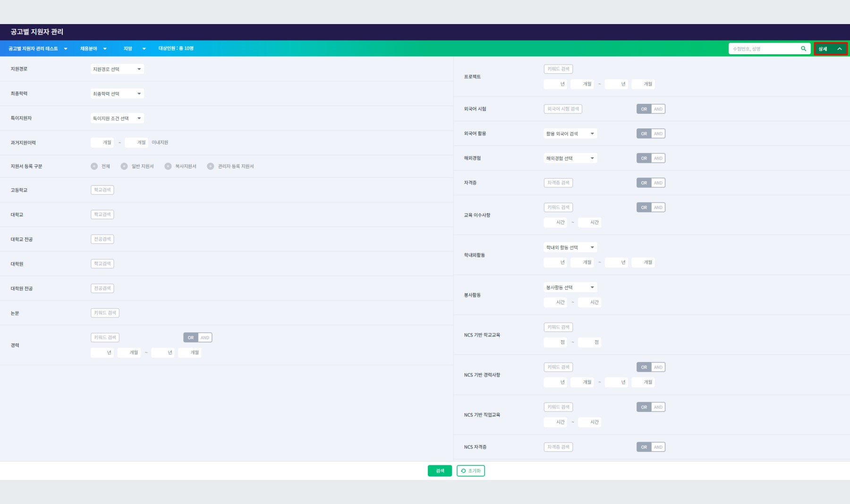The width and height of the screenshot is (850, 504).
Task: Click the magnifier search icon in header
Action: point(803,49)
